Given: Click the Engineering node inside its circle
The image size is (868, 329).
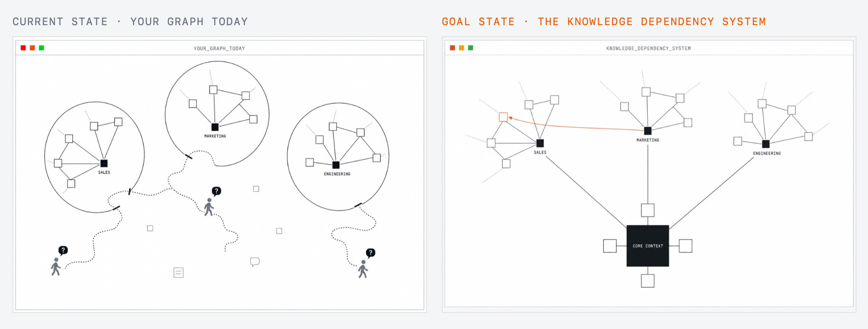Looking at the screenshot, I should click(x=336, y=165).
